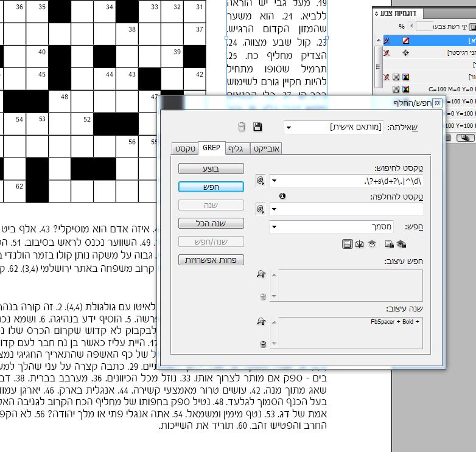Expand the replacement text history dropdown arrow
Viewport: 476px width, 452px height.
click(x=274, y=209)
